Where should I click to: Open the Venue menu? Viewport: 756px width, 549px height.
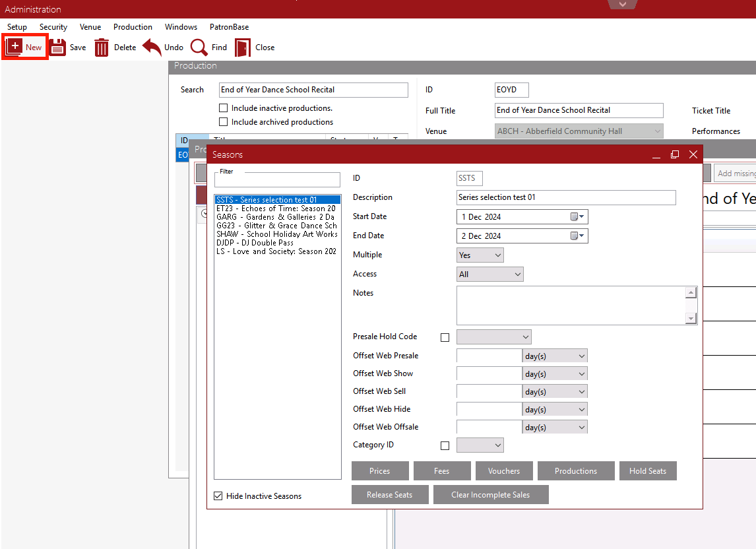[x=90, y=27]
